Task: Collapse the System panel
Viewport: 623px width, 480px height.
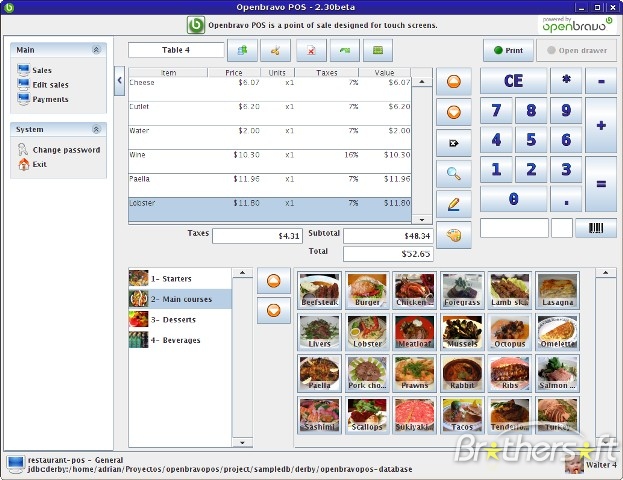Action: (96, 129)
